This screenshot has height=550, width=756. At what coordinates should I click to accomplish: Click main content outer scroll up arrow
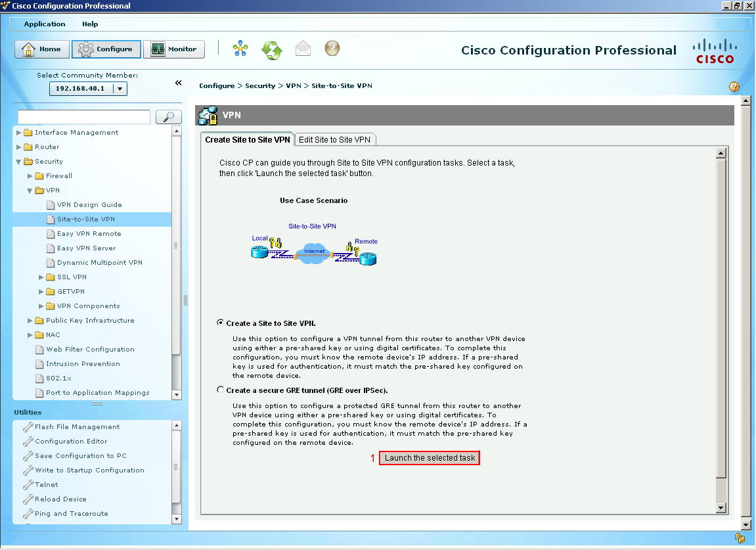[x=746, y=101]
